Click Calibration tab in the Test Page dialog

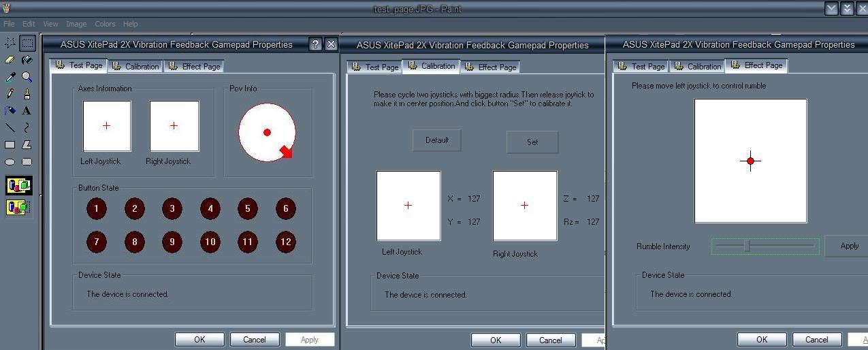point(135,66)
